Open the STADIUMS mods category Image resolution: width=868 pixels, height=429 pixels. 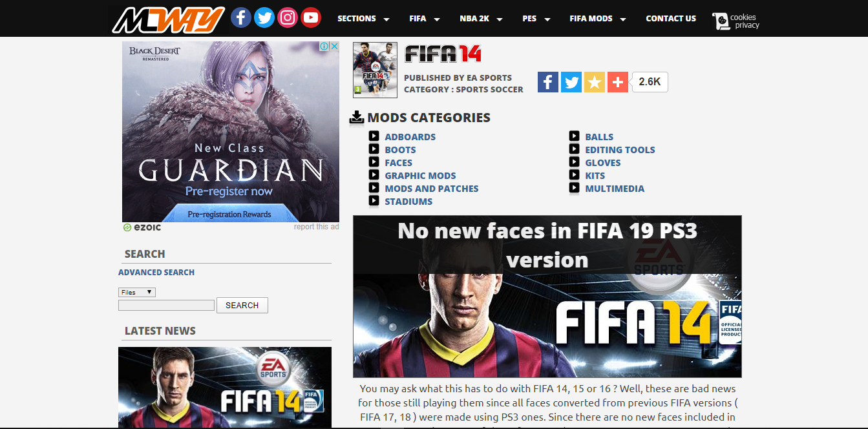pos(409,202)
